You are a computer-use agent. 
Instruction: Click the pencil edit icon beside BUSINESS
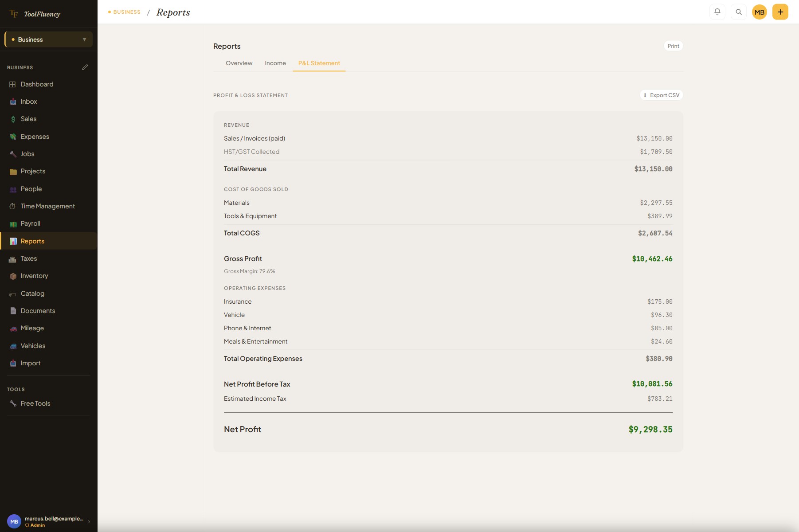(85, 67)
